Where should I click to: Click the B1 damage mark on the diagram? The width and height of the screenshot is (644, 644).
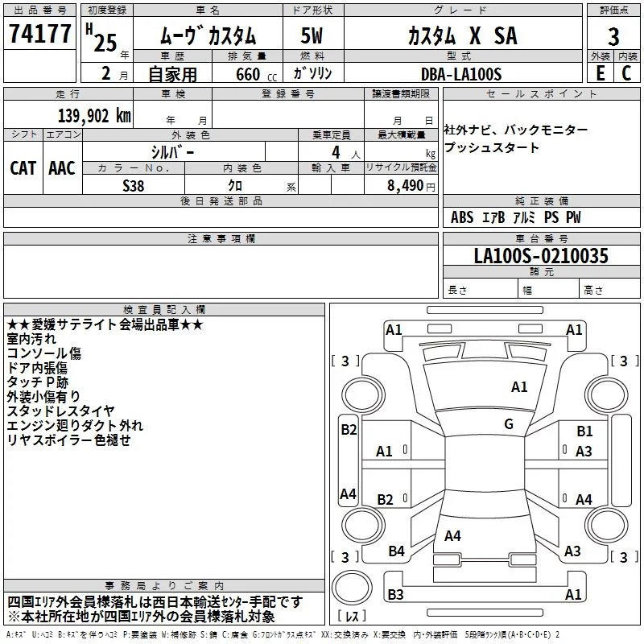(584, 431)
